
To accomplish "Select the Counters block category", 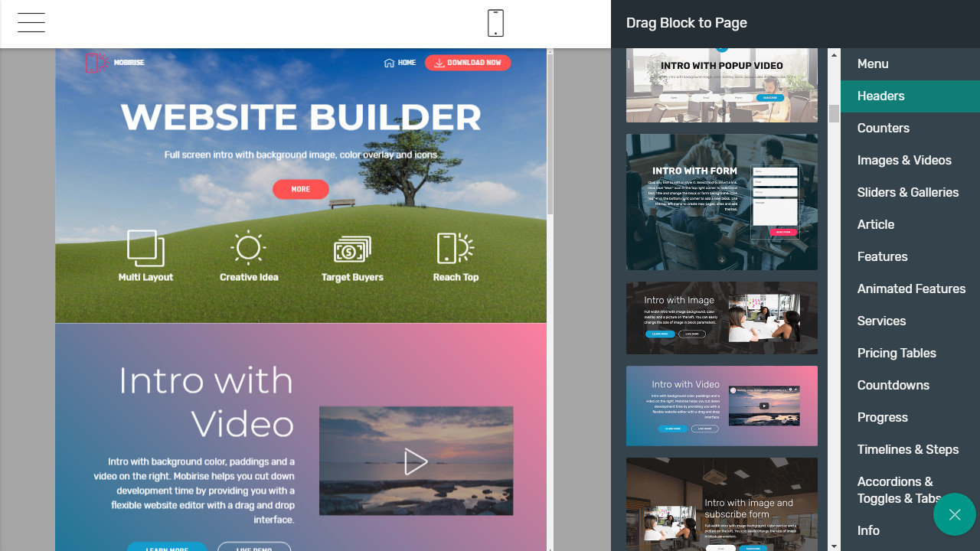I will [883, 128].
